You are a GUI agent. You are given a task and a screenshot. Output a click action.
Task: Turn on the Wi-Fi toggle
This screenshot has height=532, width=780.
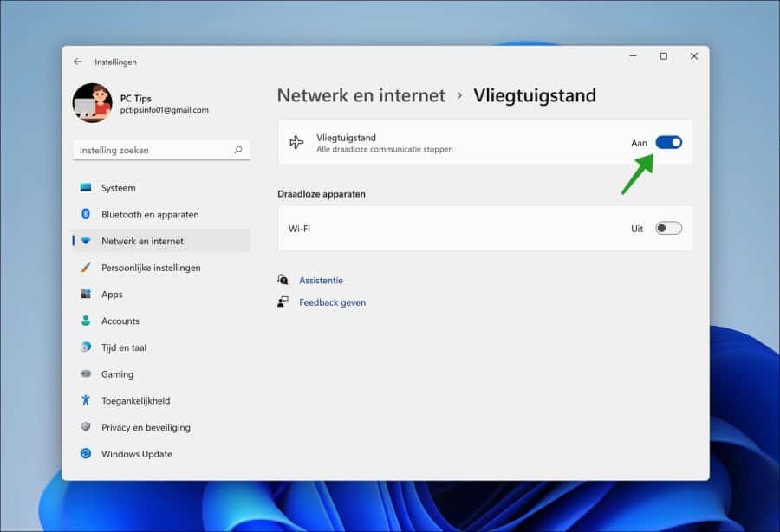(668, 228)
